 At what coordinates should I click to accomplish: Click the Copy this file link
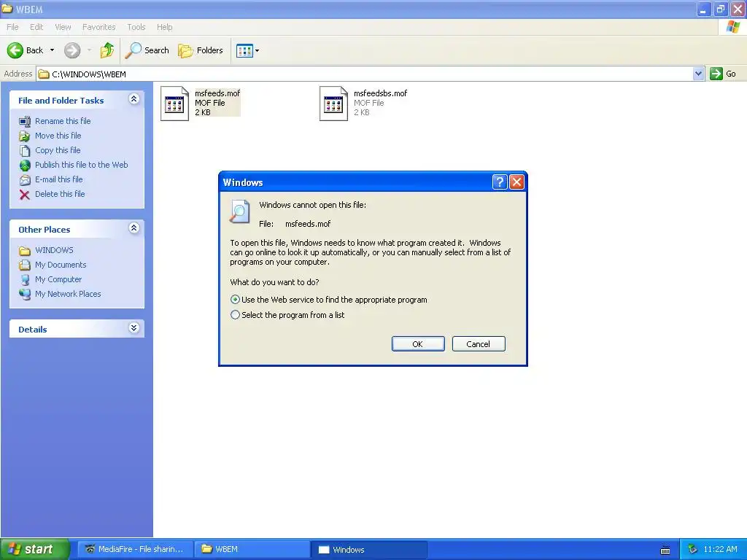pos(57,150)
